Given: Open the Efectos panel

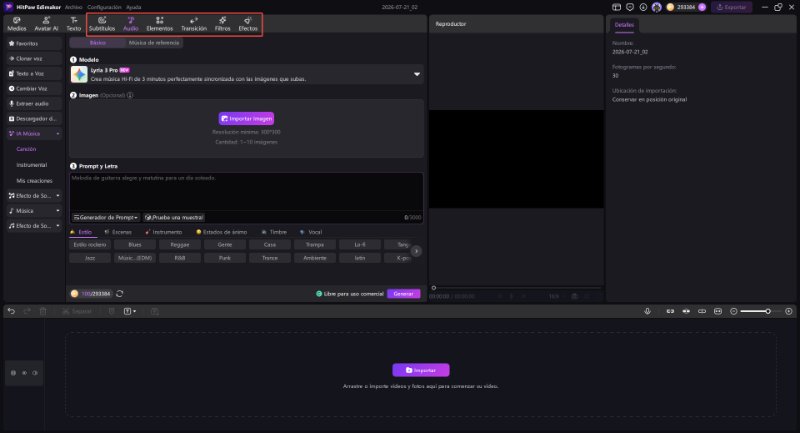Looking at the screenshot, I should pos(248,24).
